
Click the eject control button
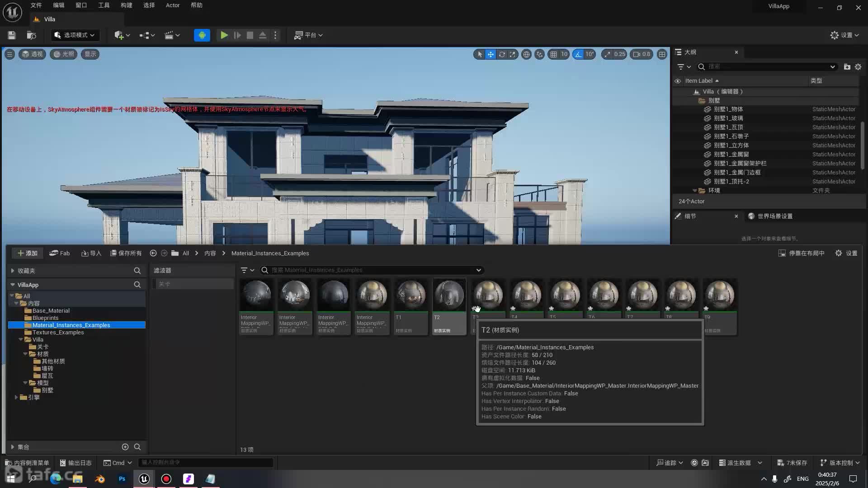(262, 35)
